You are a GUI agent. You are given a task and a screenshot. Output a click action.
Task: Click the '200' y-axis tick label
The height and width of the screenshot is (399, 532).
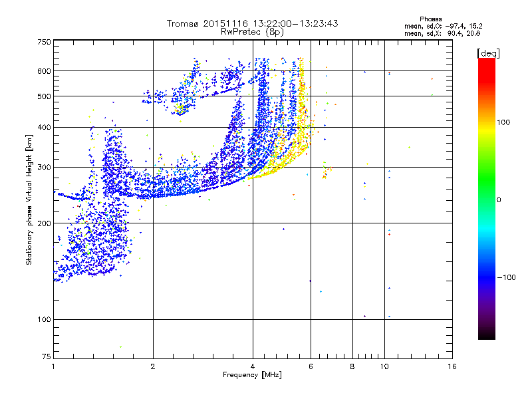coord(44,223)
